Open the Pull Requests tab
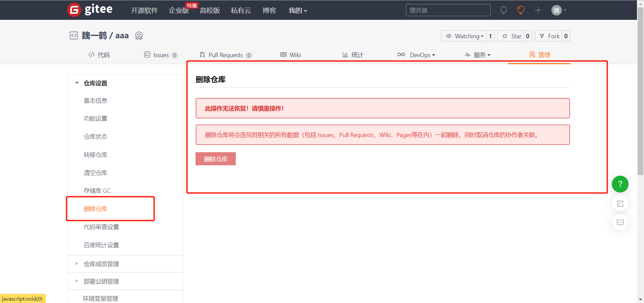 (226, 55)
